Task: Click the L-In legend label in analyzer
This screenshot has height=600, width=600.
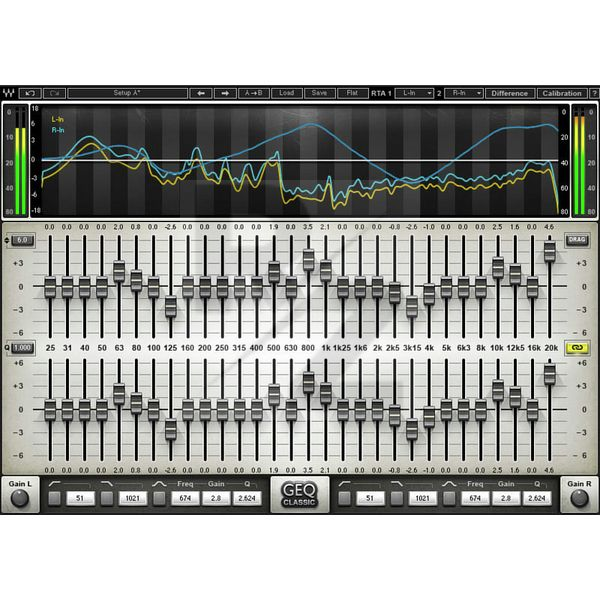Action: (x=57, y=119)
